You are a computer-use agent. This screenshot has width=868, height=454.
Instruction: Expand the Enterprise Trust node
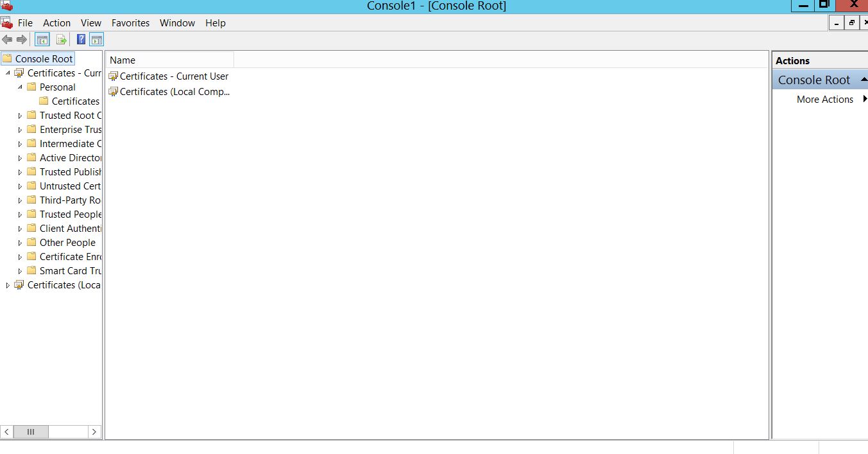[20, 130]
